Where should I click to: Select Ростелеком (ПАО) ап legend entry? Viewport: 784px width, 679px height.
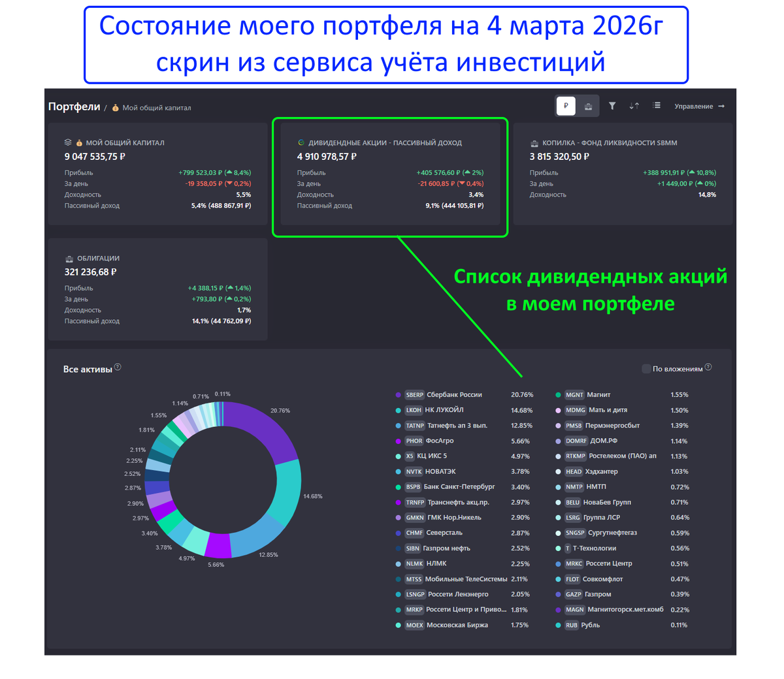pos(622,456)
